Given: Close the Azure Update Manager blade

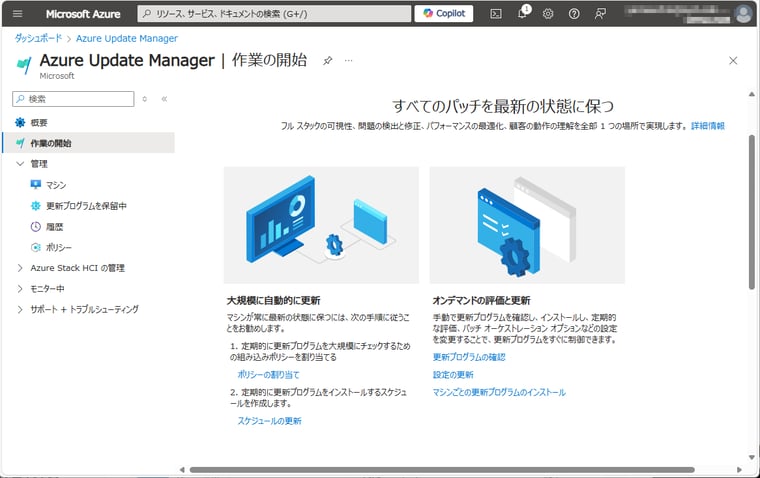Looking at the screenshot, I should point(733,61).
